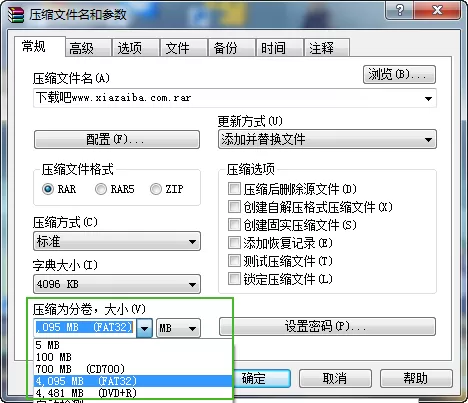Choose 4,481 MB (DVD+R) list entry
This screenshot has height=403, width=468.
(133, 393)
